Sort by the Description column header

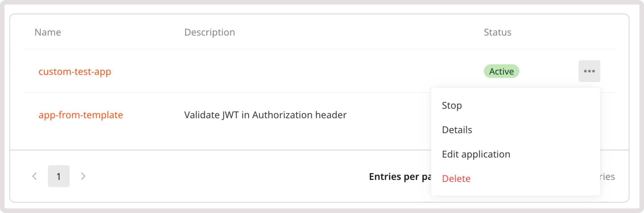pyautogui.click(x=210, y=32)
